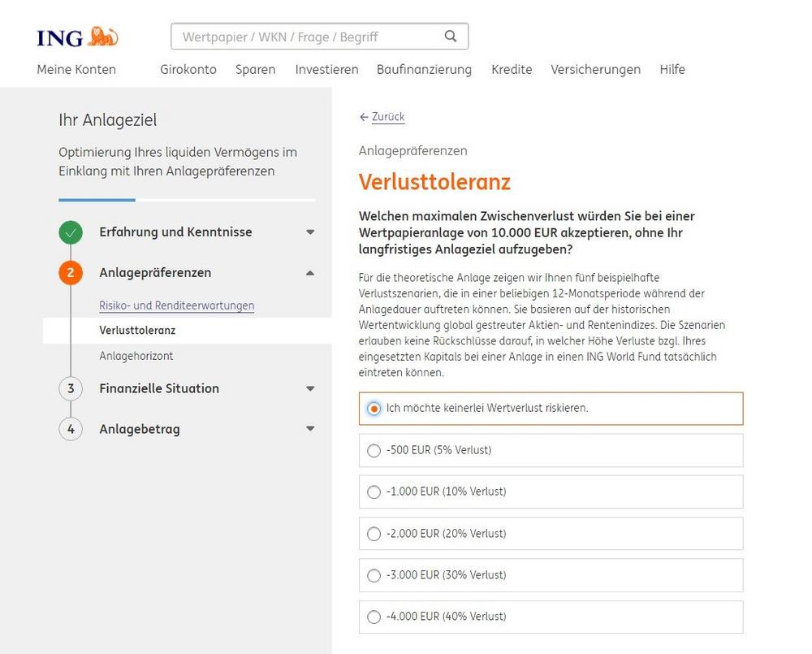
Task: Select the -2.000 EUR (20% Verlust) option
Action: pos(374,535)
